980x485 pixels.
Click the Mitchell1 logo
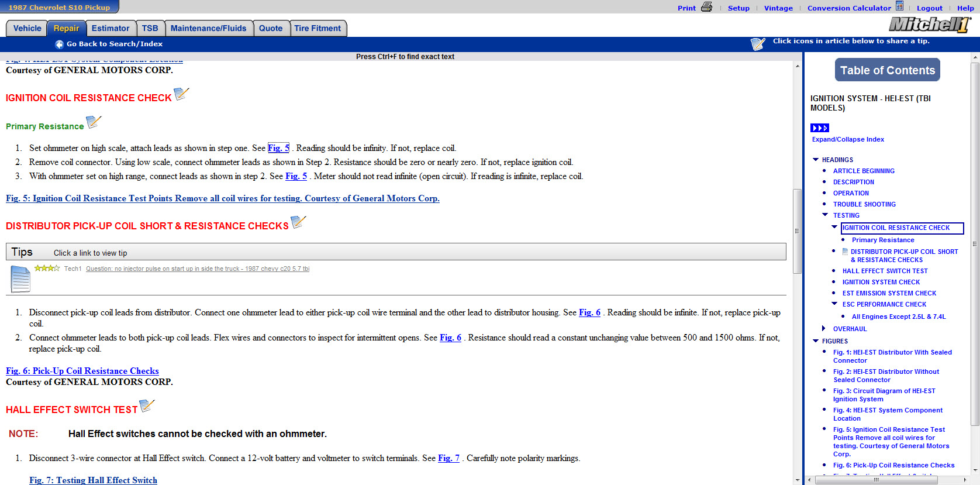tap(930, 25)
